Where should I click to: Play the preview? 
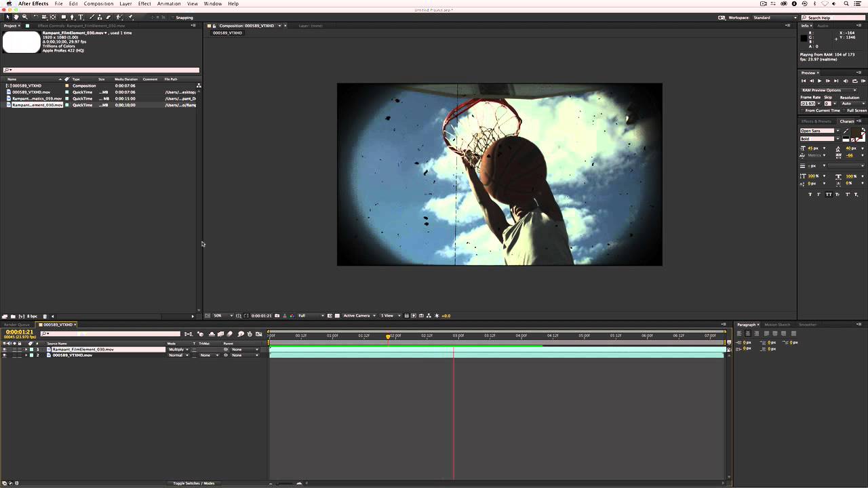tap(819, 81)
